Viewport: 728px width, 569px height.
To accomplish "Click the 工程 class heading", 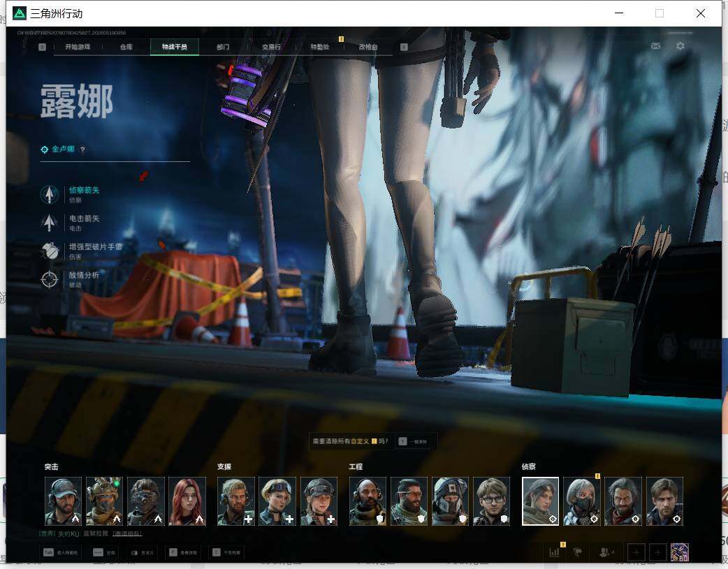I will coord(356,467).
